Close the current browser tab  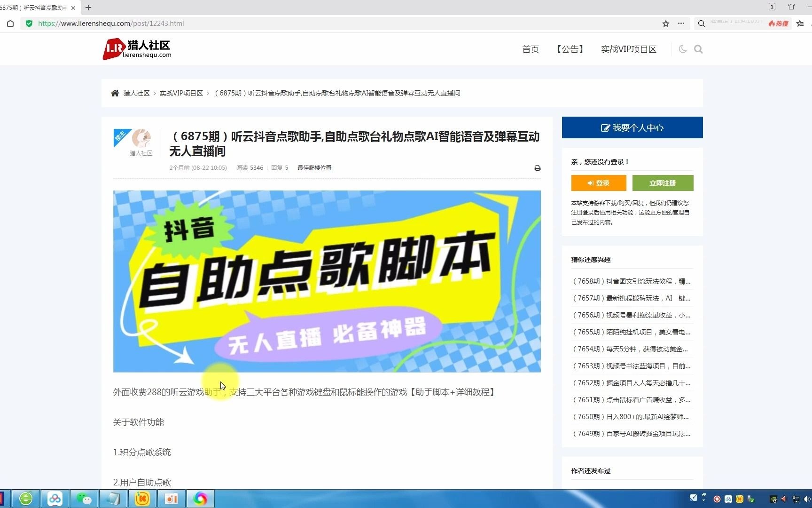73,8
